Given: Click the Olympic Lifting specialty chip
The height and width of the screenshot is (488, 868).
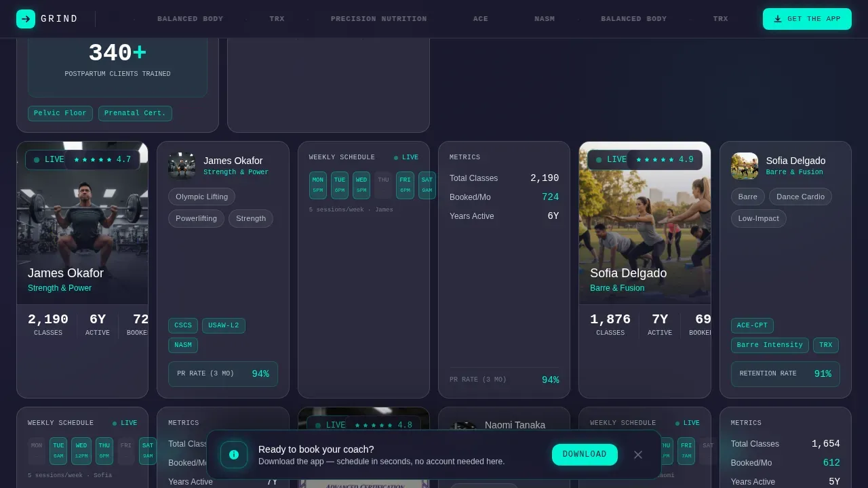Looking at the screenshot, I should (x=202, y=197).
